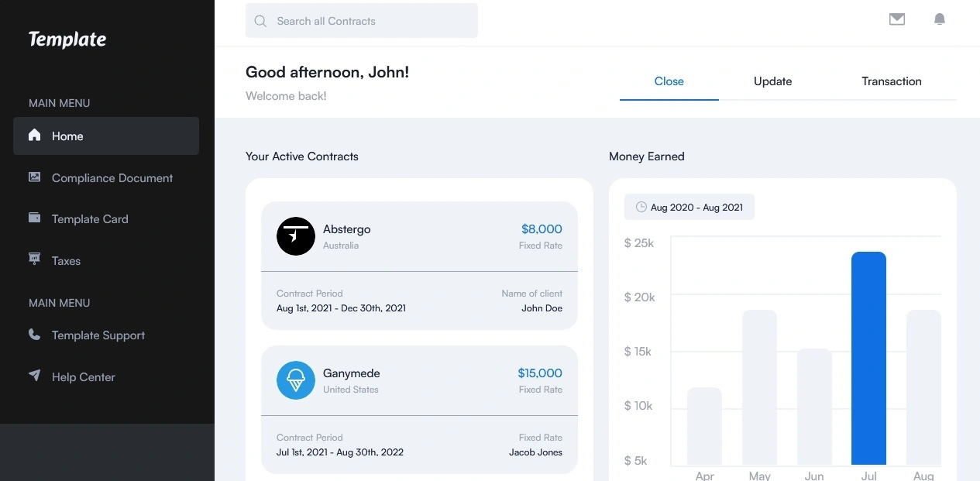This screenshot has width=980, height=481.
Task: Click the Compliance Document icon
Action: tap(34, 177)
